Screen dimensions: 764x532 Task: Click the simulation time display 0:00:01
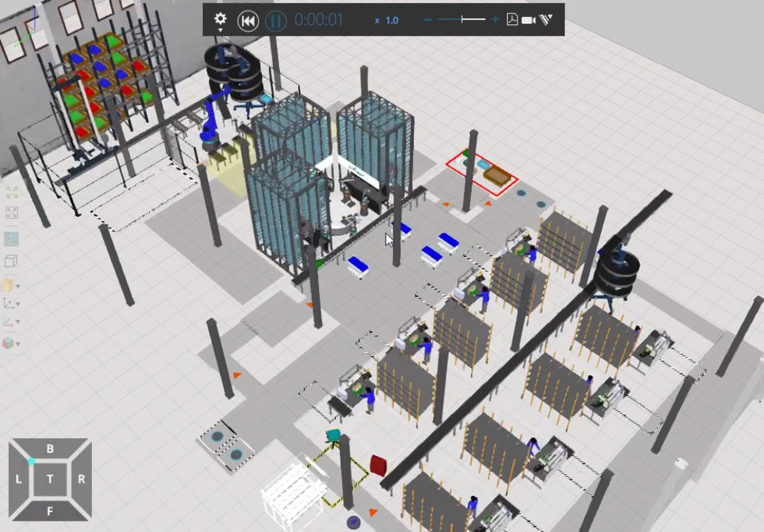click(x=318, y=20)
